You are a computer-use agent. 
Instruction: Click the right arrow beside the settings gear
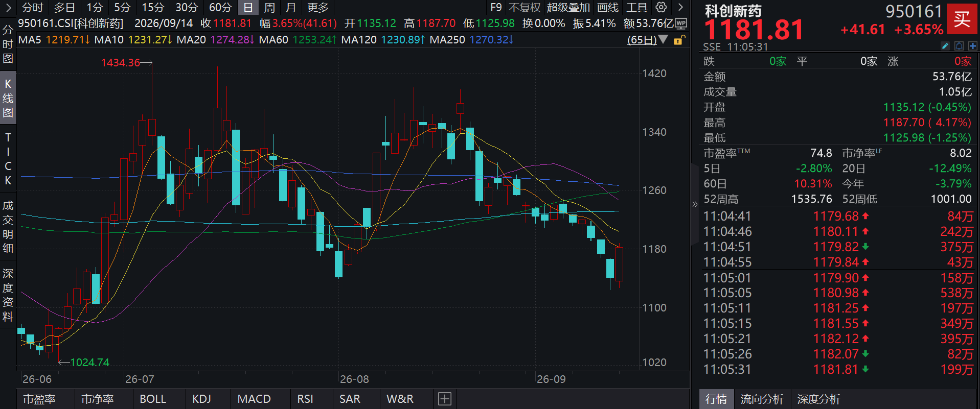pyautogui.click(x=680, y=7)
